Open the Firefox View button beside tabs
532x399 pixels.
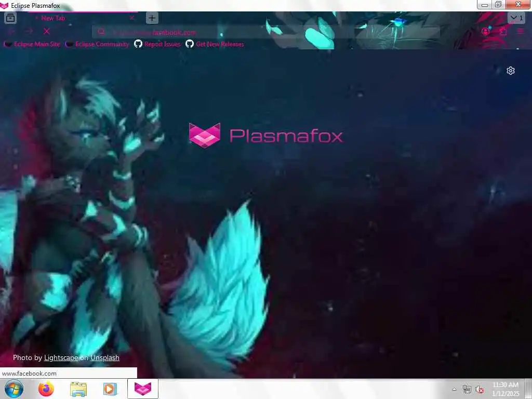pyautogui.click(x=10, y=18)
